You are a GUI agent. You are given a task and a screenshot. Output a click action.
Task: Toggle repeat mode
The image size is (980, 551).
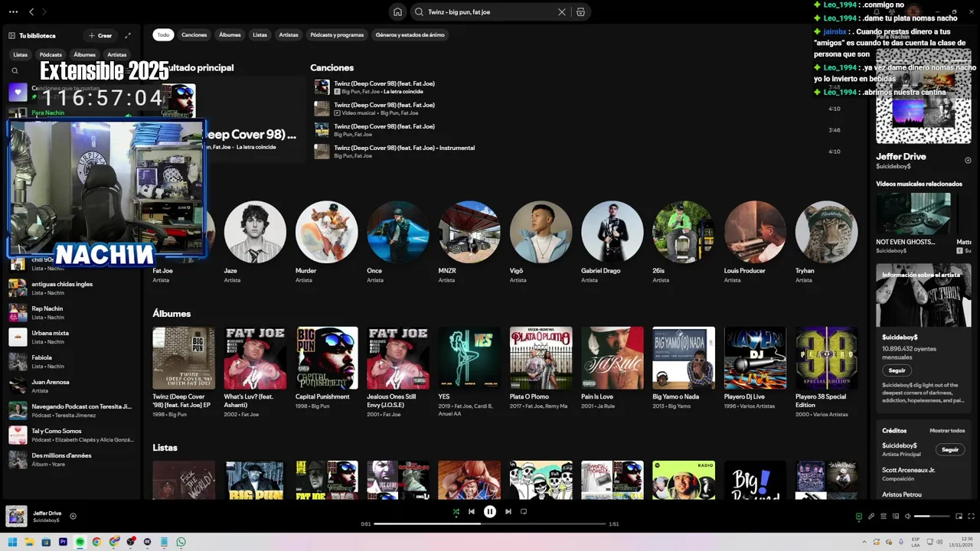click(524, 511)
